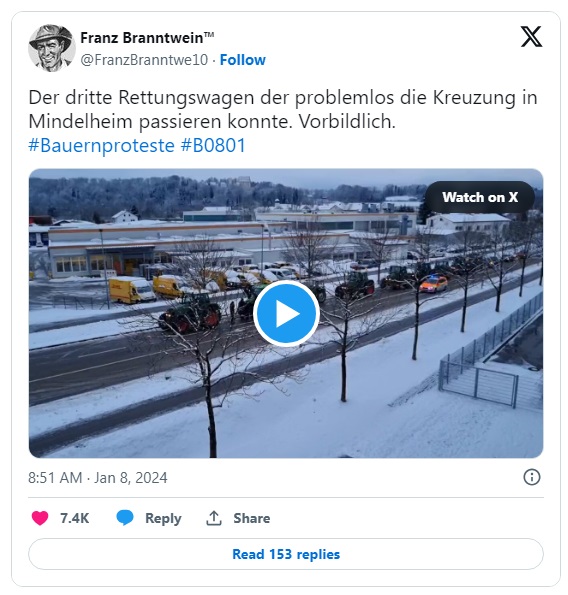The image size is (568, 595).
Task: Click the 8:51 AM Jan 8, 2024 timestamp
Action: pyautogui.click(x=98, y=477)
